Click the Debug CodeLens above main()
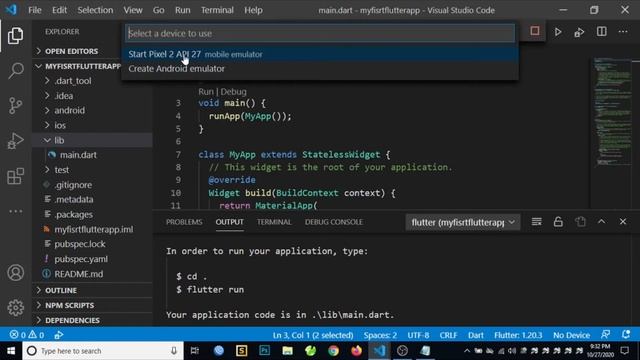This screenshot has width=640, height=360. [233, 92]
